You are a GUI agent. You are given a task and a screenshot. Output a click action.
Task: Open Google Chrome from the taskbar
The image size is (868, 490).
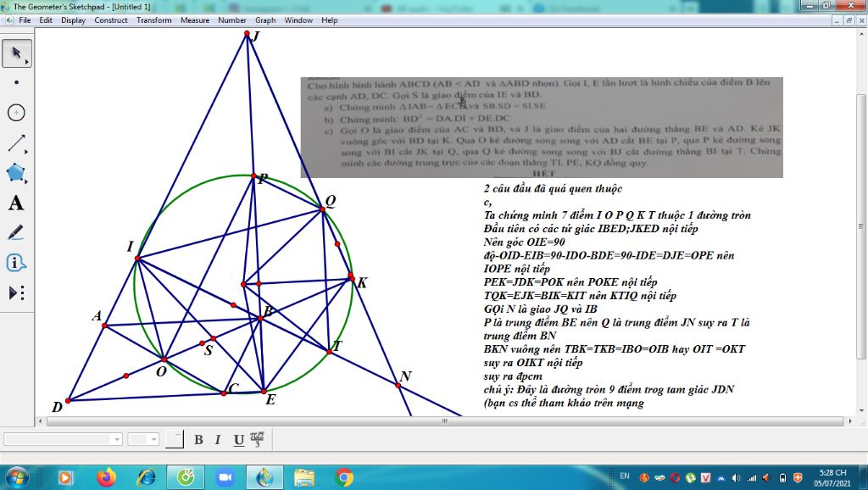(344, 477)
